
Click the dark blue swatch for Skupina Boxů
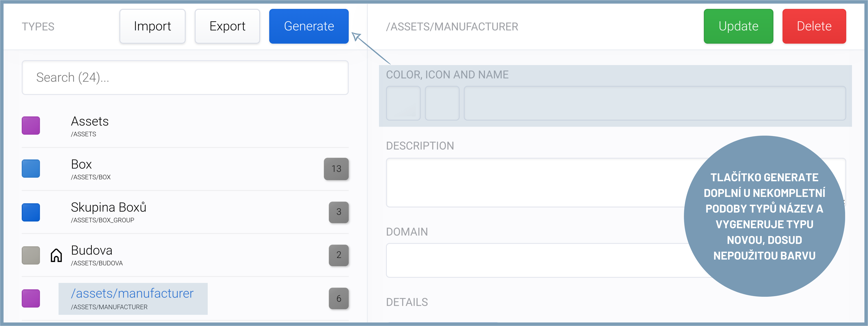point(31,212)
